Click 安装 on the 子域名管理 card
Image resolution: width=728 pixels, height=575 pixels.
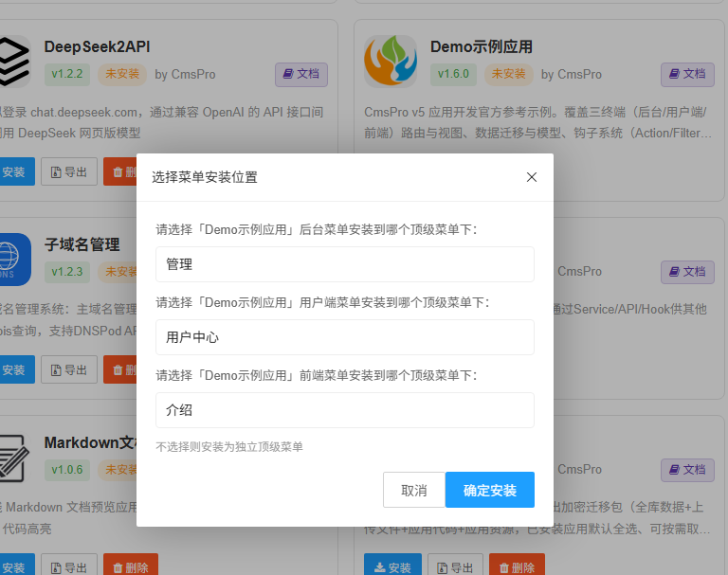click(x=15, y=369)
